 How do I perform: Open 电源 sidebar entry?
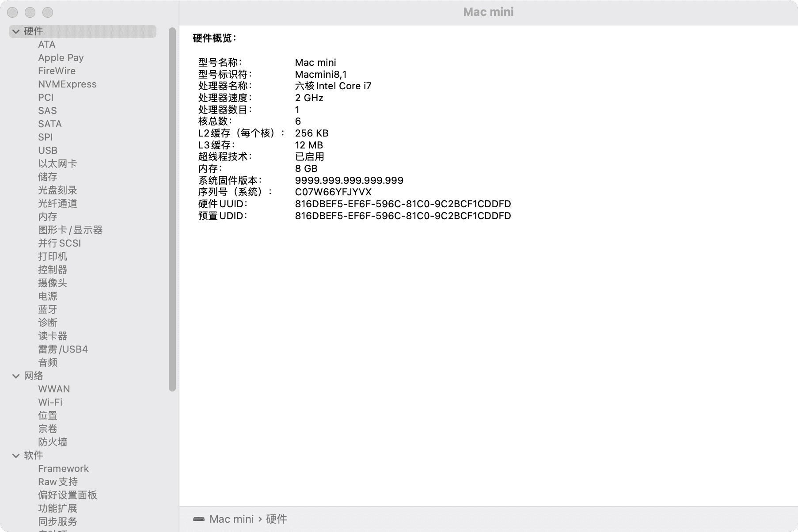pyautogui.click(x=48, y=296)
